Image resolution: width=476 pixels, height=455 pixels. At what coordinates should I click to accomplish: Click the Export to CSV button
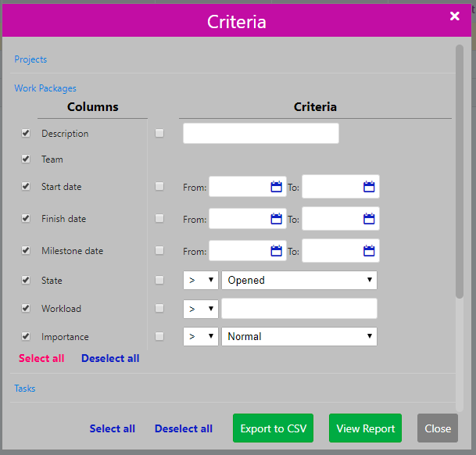click(274, 428)
